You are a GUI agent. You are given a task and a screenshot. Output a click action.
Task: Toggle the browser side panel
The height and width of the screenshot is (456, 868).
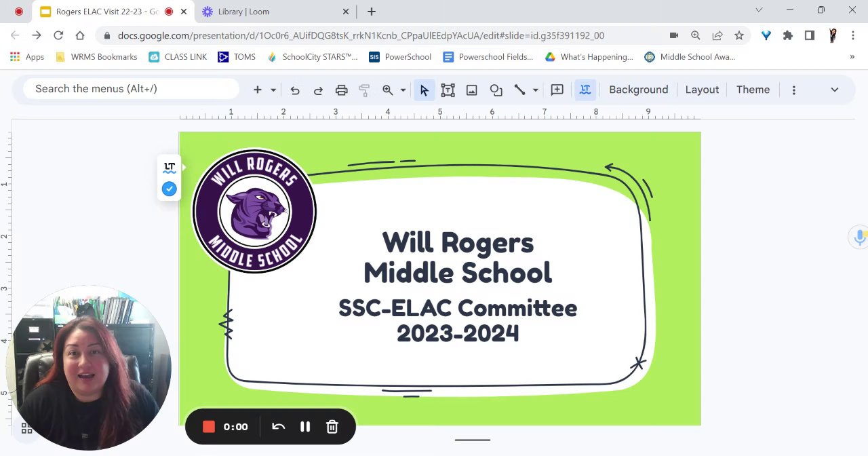809,35
